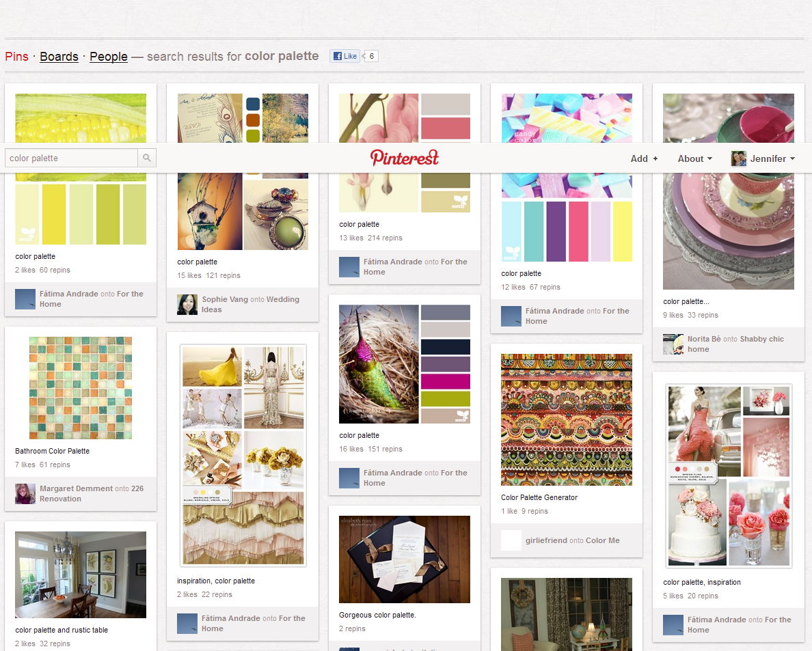Switch to the People results tab

pos(109,57)
